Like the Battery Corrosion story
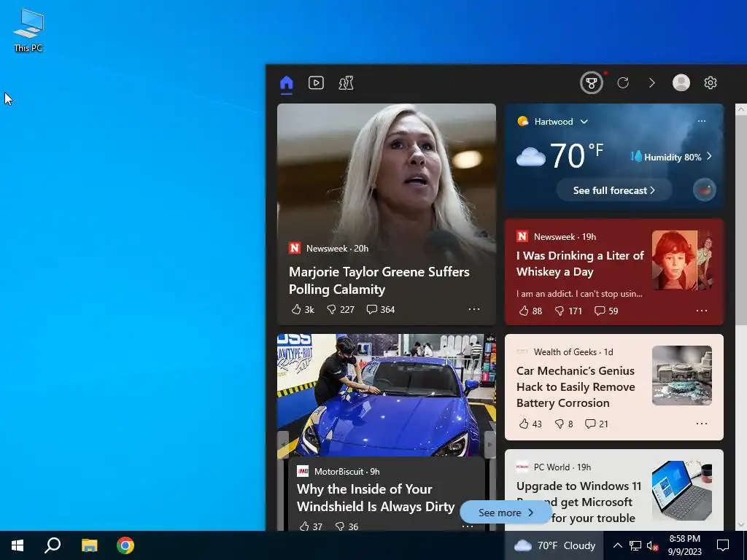Image resolution: width=747 pixels, height=560 pixels. point(530,424)
